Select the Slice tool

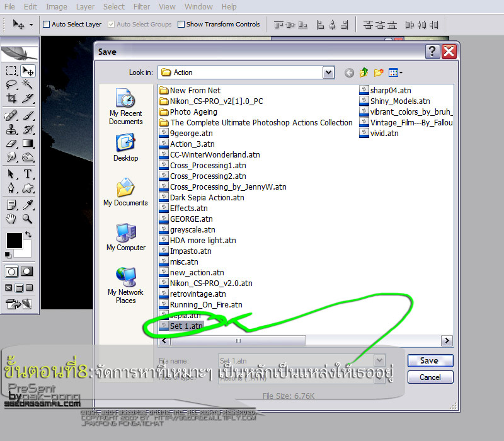28,98
